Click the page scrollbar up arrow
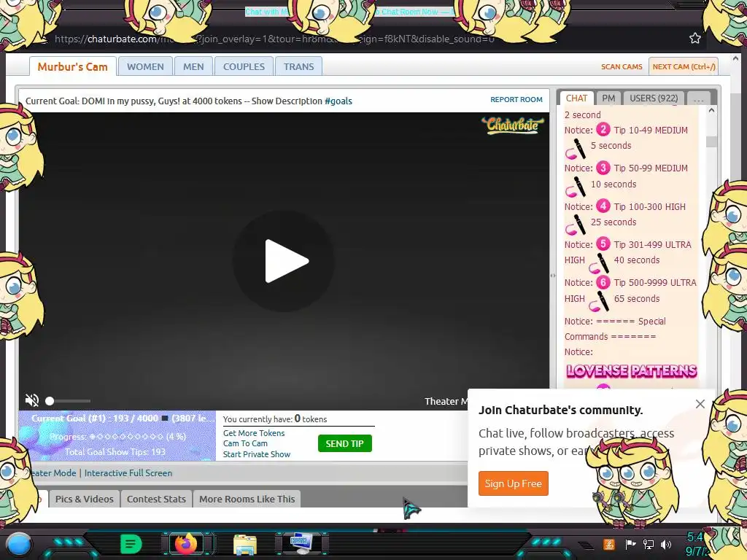Screen dimensions: 747x560 pos(735,58)
